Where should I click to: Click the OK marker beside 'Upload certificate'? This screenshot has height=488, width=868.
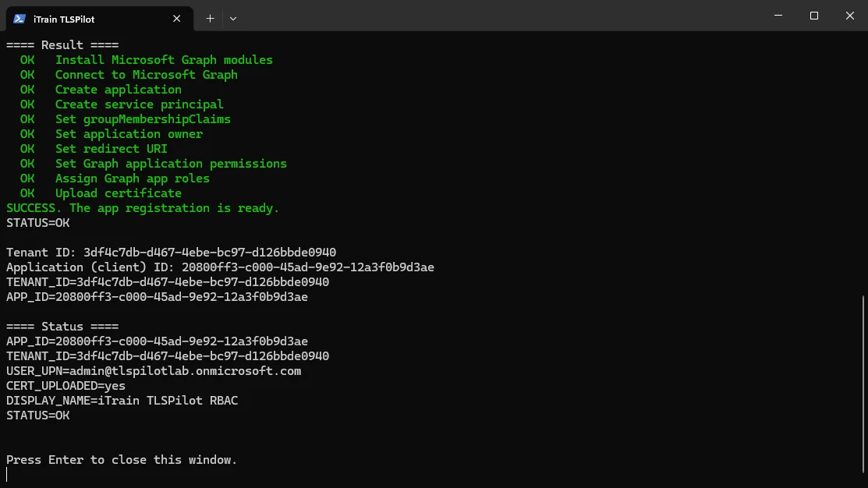27,193
